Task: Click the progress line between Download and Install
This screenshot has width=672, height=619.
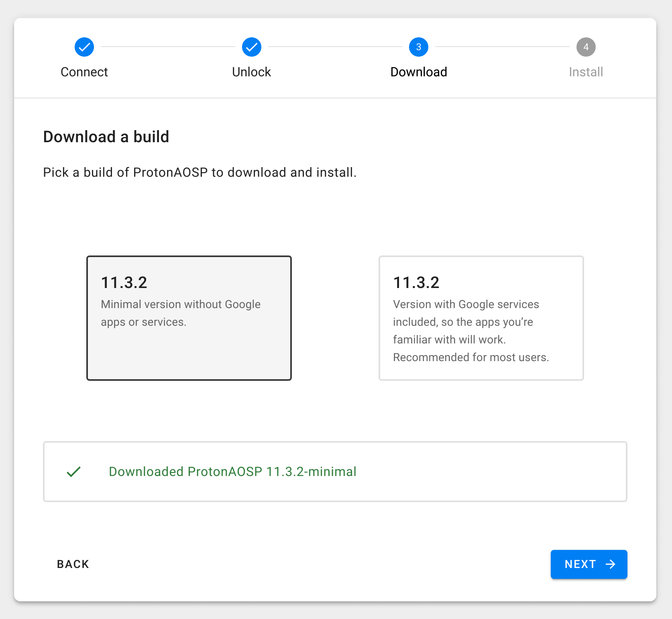Action: pos(502,47)
